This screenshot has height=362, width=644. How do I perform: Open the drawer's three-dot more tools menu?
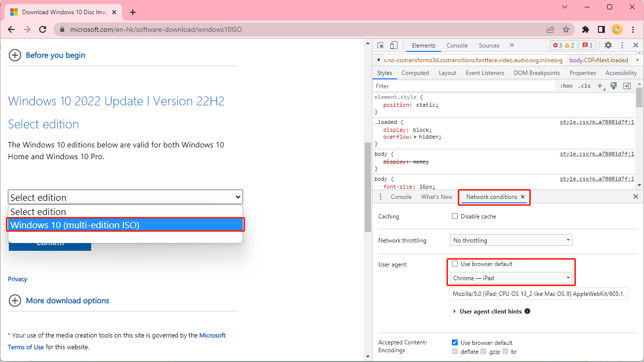click(x=381, y=196)
